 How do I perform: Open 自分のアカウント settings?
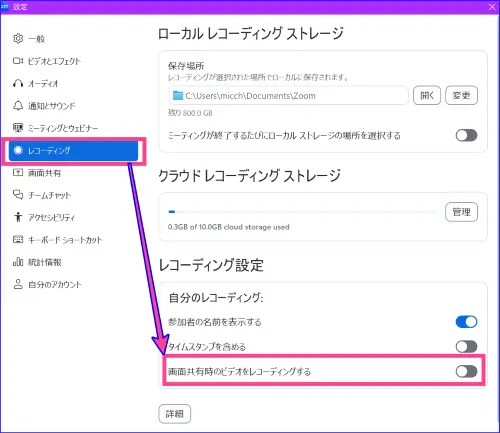click(x=73, y=284)
